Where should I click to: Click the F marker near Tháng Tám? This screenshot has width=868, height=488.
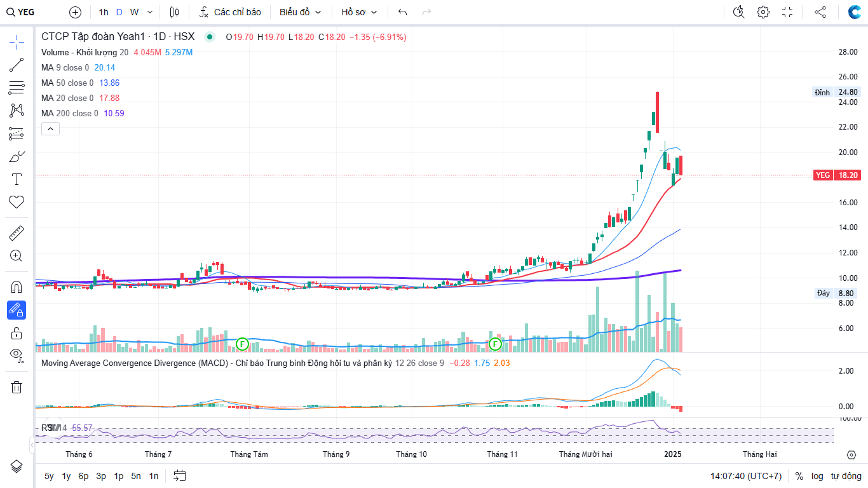[241, 344]
